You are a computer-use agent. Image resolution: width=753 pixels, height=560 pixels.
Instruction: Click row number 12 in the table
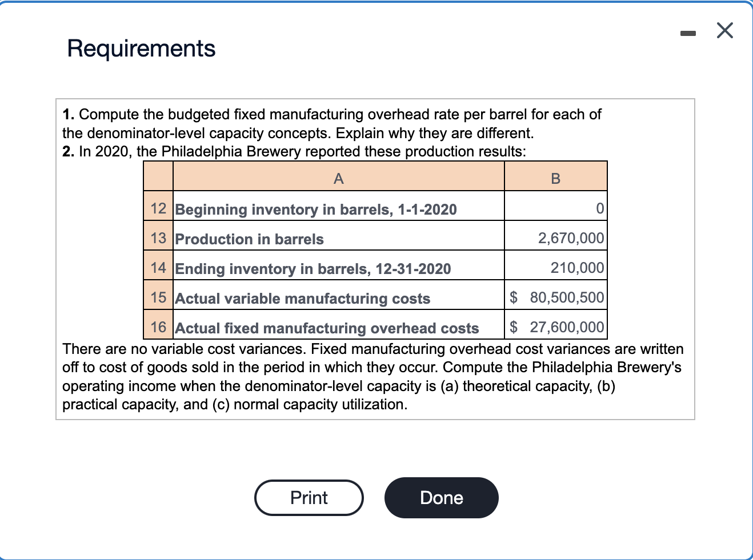[158, 208]
